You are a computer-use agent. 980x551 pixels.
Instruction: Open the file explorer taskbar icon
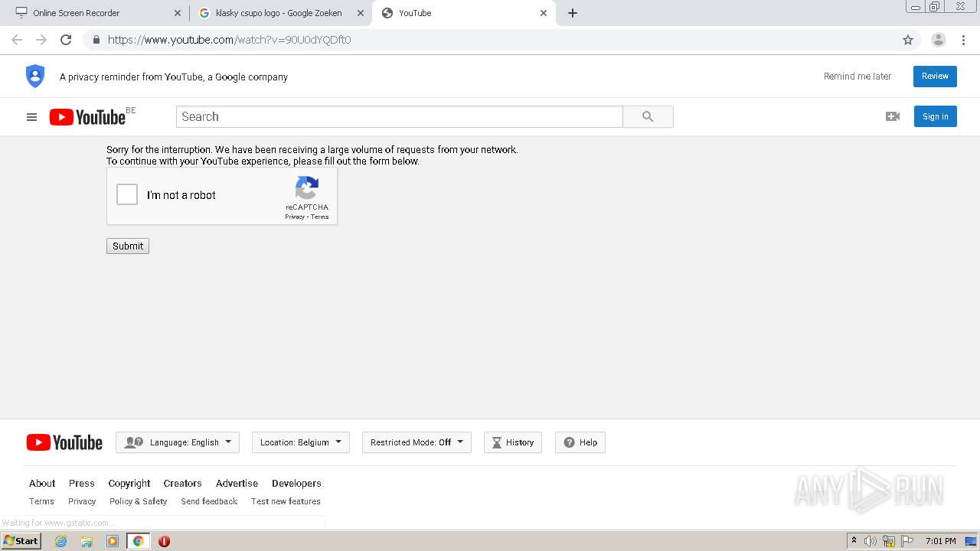tap(87, 541)
